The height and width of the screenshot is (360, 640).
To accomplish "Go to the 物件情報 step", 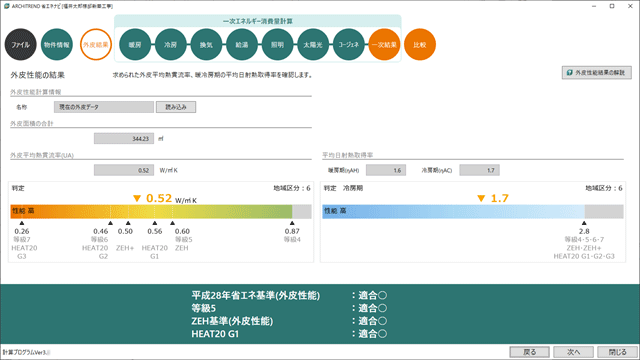I will coord(57,44).
